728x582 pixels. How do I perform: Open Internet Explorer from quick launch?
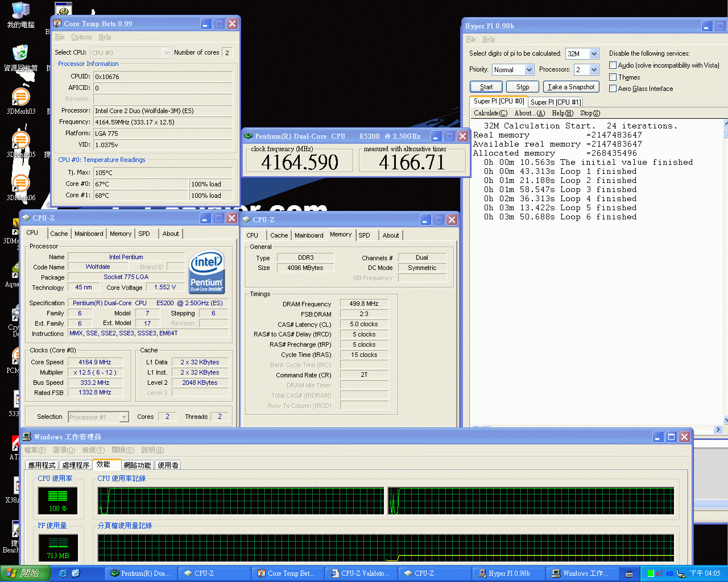pos(63,573)
